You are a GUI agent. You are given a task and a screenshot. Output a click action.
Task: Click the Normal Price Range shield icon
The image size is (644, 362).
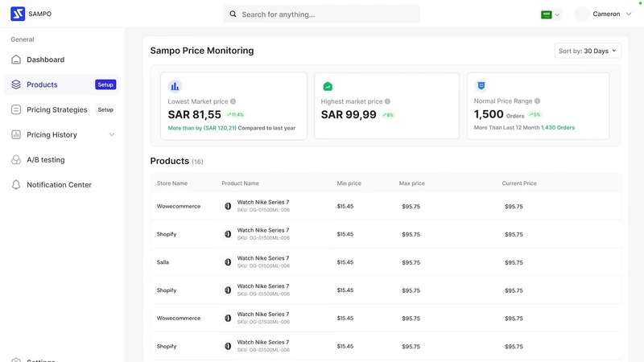pyautogui.click(x=481, y=86)
